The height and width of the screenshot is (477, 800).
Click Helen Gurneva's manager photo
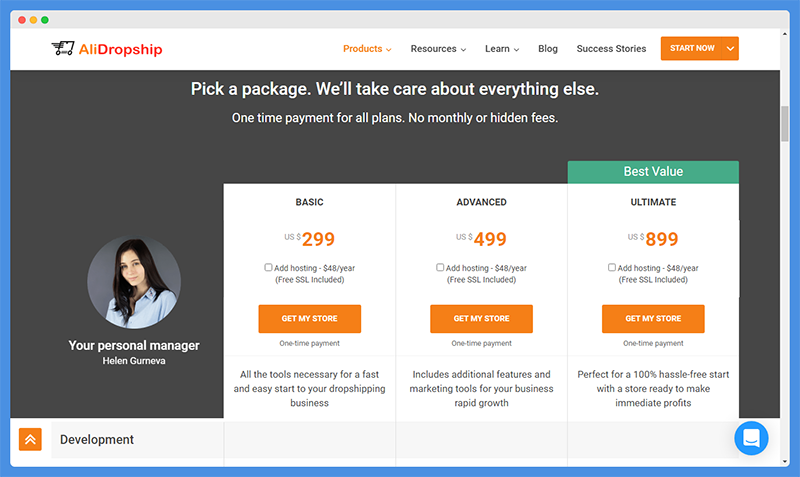coord(134,282)
